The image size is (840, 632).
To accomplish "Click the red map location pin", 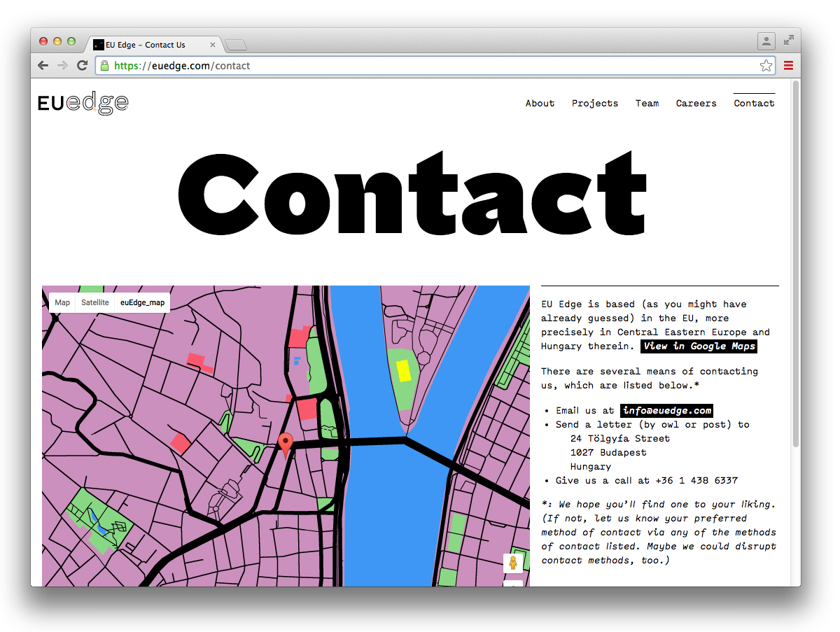I will click(x=285, y=444).
